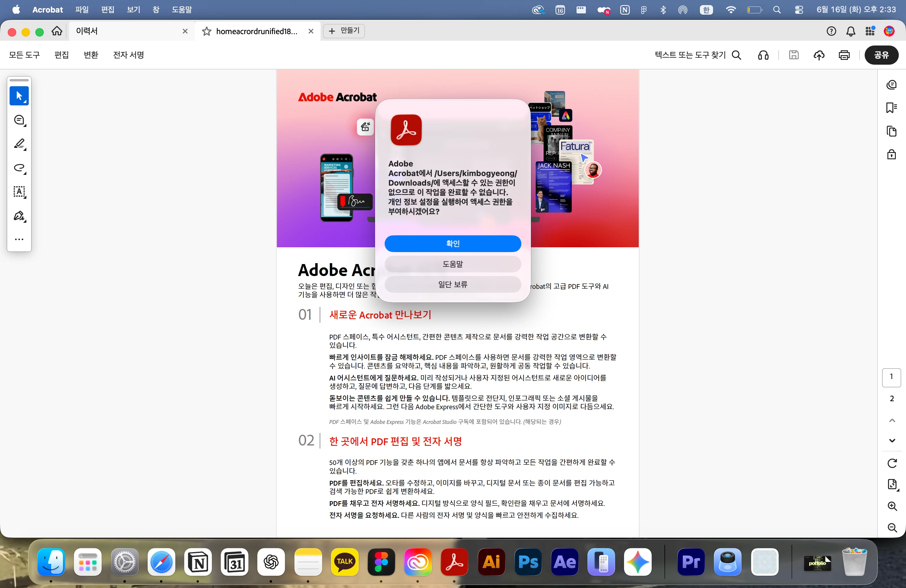The width and height of the screenshot is (906, 588).
Task: Open the 편집 toolbar tab
Action: click(x=62, y=55)
